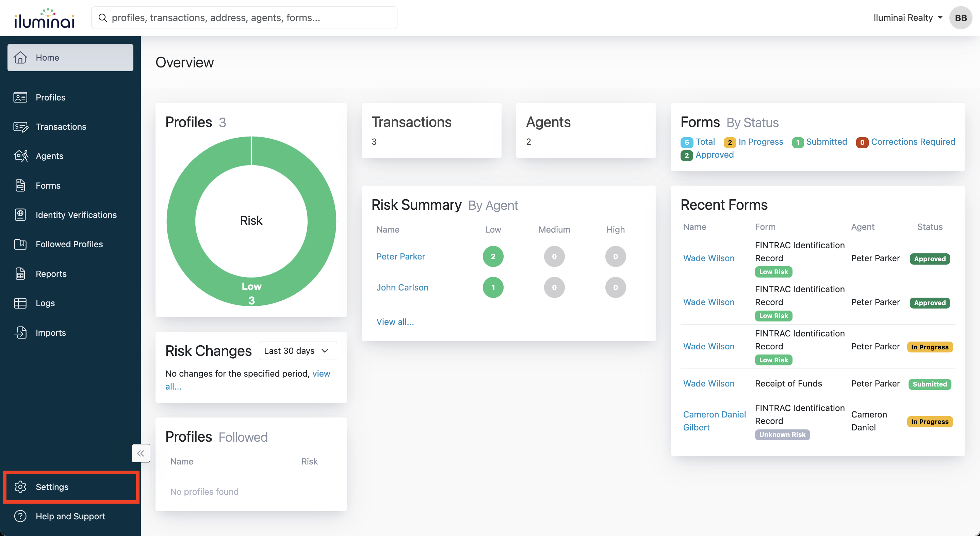Click View all in Risk Summary
980x536 pixels.
[395, 322]
